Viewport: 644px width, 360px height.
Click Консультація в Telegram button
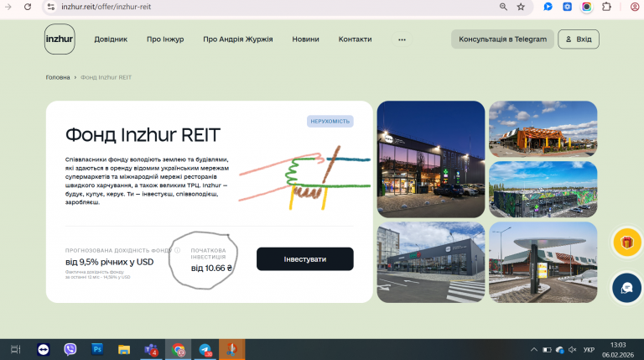[x=503, y=39]
